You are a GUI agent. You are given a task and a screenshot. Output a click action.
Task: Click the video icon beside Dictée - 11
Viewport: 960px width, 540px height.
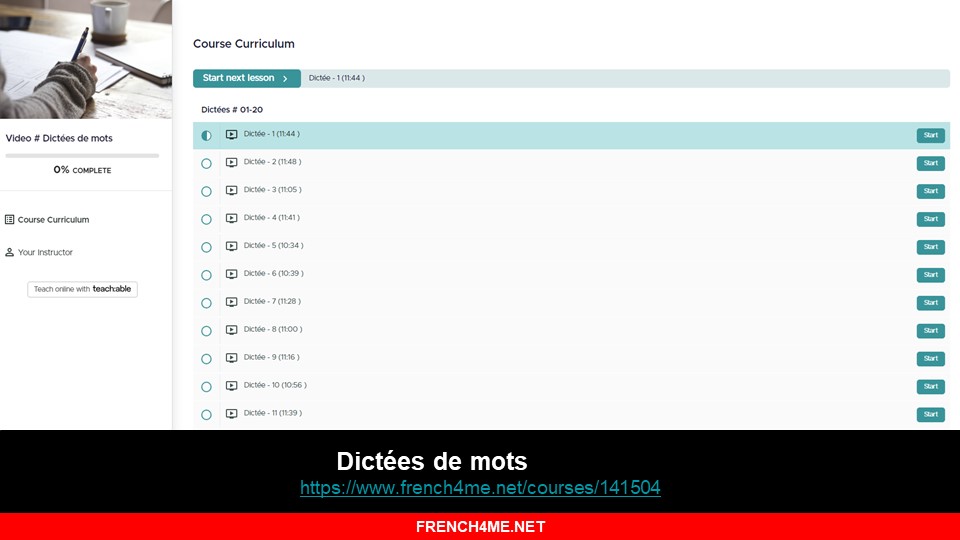pyautogui.click(x=231, y=414)
